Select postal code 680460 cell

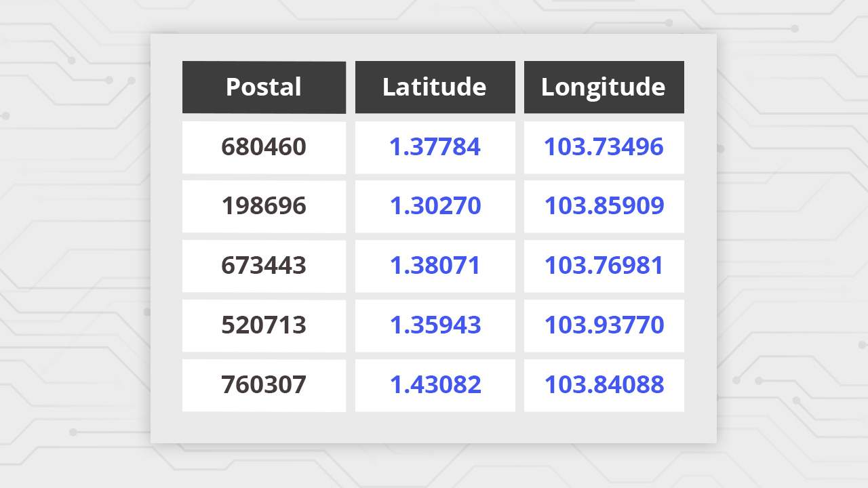tap(264, 147)
